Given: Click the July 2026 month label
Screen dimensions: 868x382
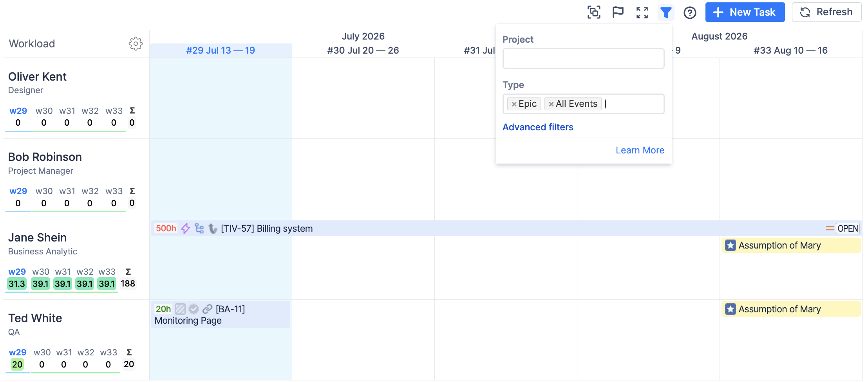Looking at the screenshot, I should coord(363,36).
